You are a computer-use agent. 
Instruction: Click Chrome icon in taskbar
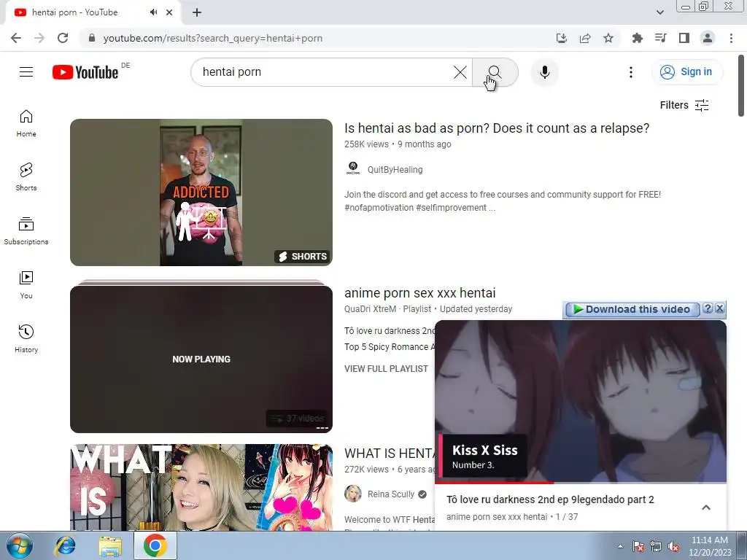coord(155,545)
